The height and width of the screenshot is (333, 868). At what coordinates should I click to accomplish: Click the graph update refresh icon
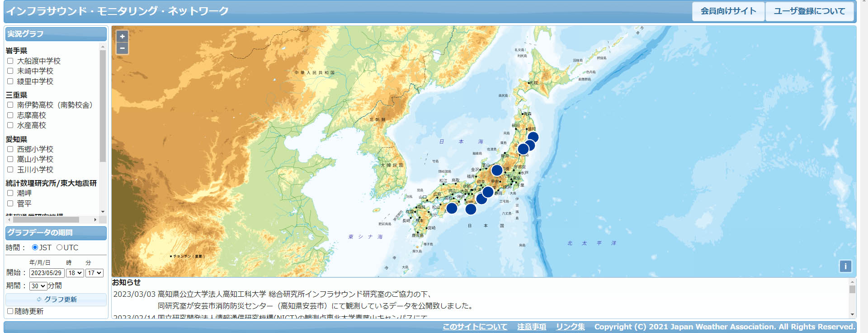39,300
